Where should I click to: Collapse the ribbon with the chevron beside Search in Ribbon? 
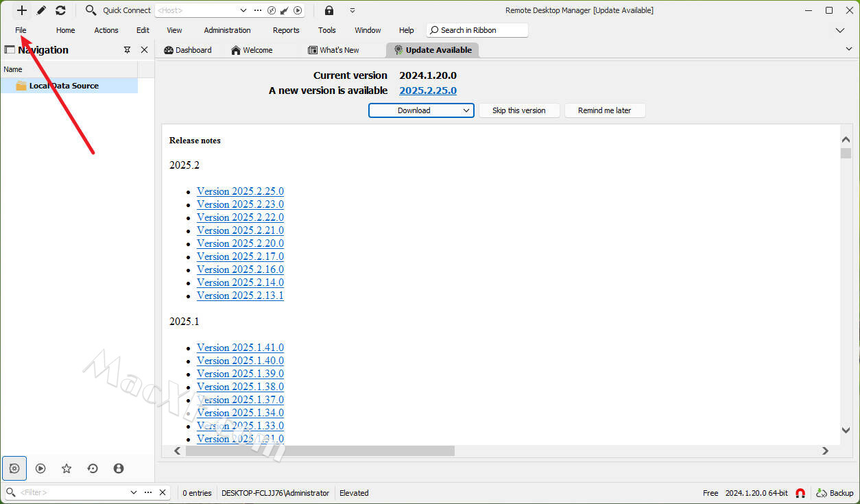coord(840,30)
